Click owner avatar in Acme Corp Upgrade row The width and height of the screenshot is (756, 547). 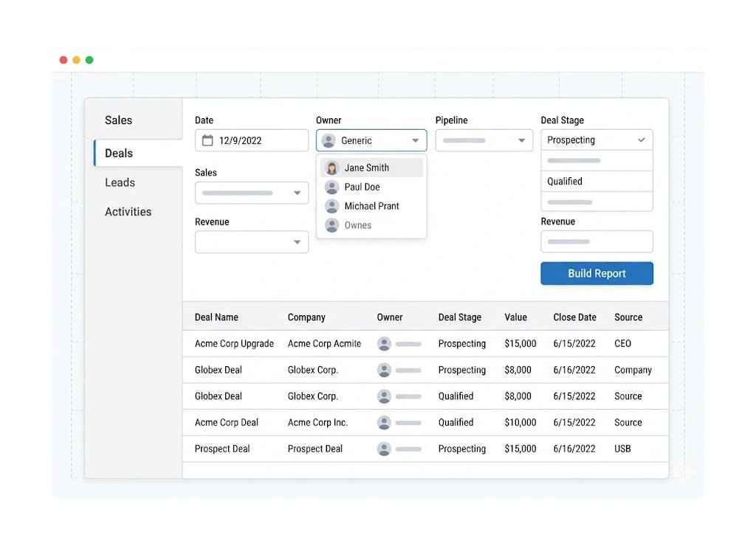click(384, 343)
